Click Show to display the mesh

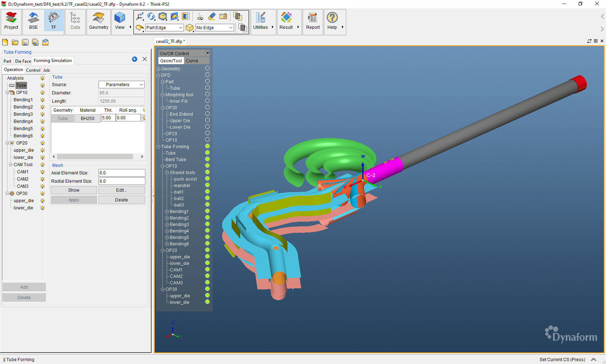click(74, 190)
